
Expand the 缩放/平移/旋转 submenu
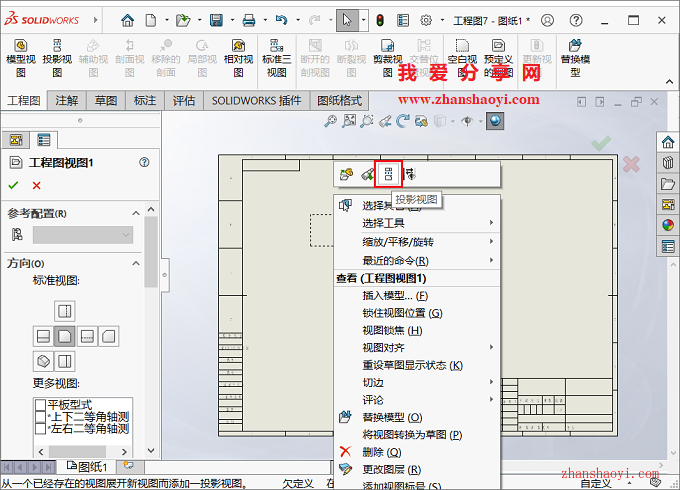(417, 242)
